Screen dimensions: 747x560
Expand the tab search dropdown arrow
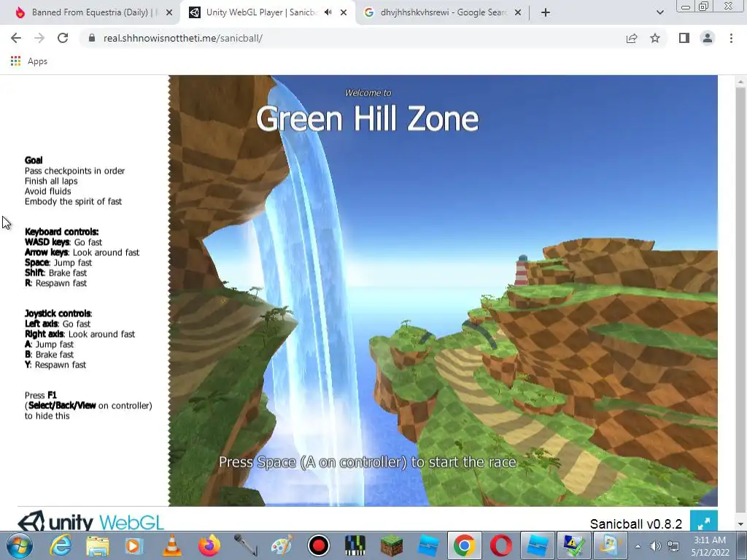[x=659, y=12]
